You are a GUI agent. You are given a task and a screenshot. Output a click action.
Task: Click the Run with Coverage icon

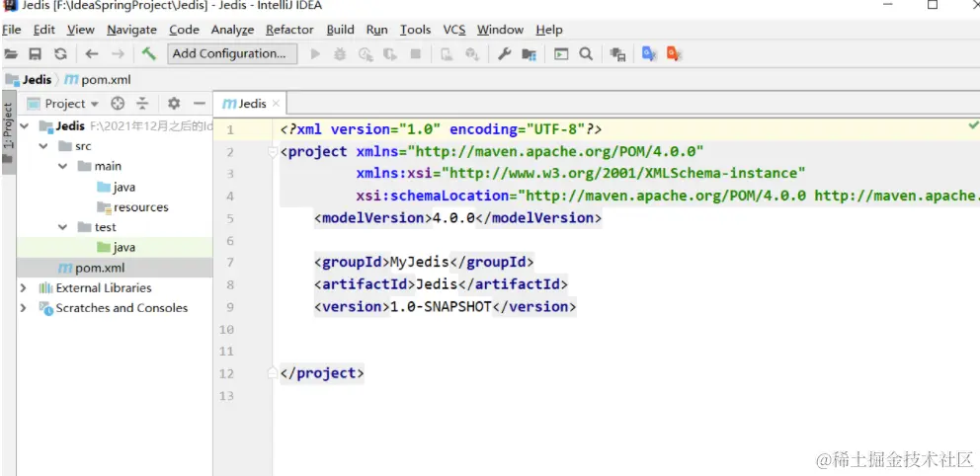click(x=365, y=54)
